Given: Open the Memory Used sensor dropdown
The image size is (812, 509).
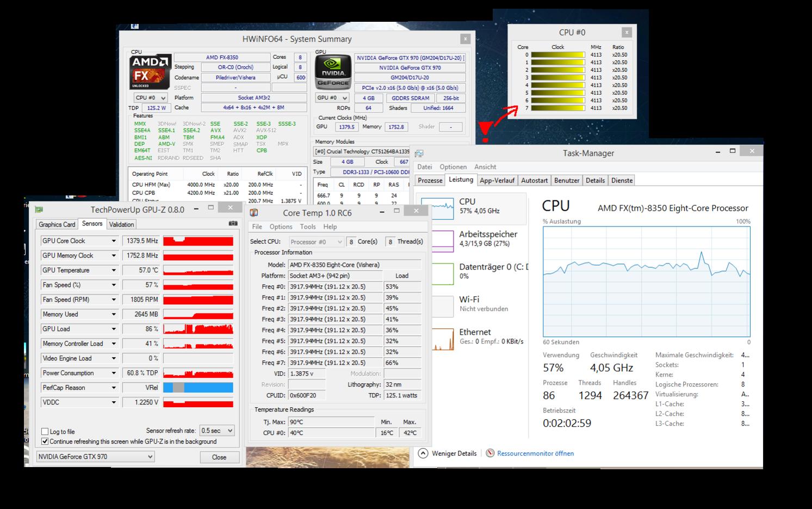Looking at the screenshot, I should (x=114, y=315).
